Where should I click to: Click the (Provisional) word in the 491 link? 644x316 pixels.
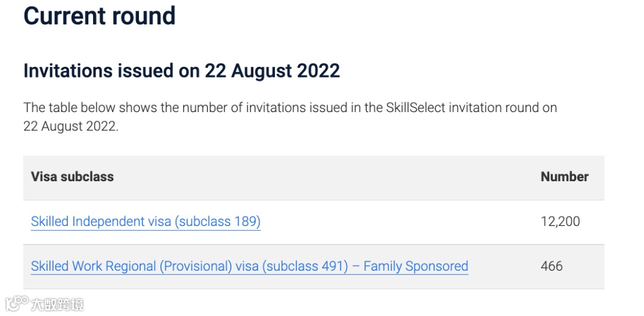pyautogui.click(x=196, y=267)
